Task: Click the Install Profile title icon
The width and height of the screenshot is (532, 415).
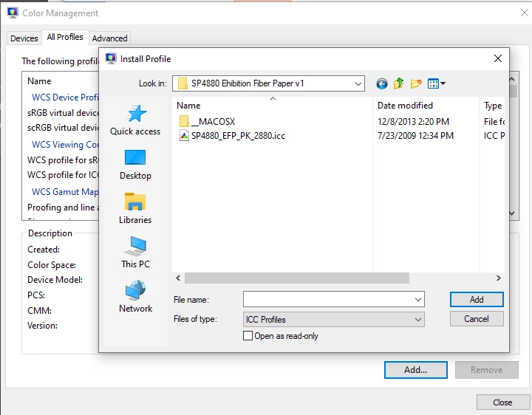Action: coord(111,58)
